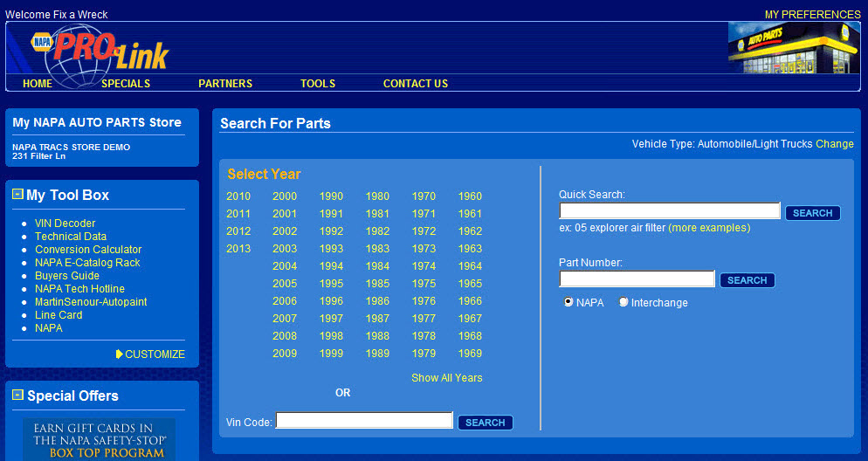The image size is (868, 461).
Task: Change the vehicle type
Action: (x=834, y=144)
